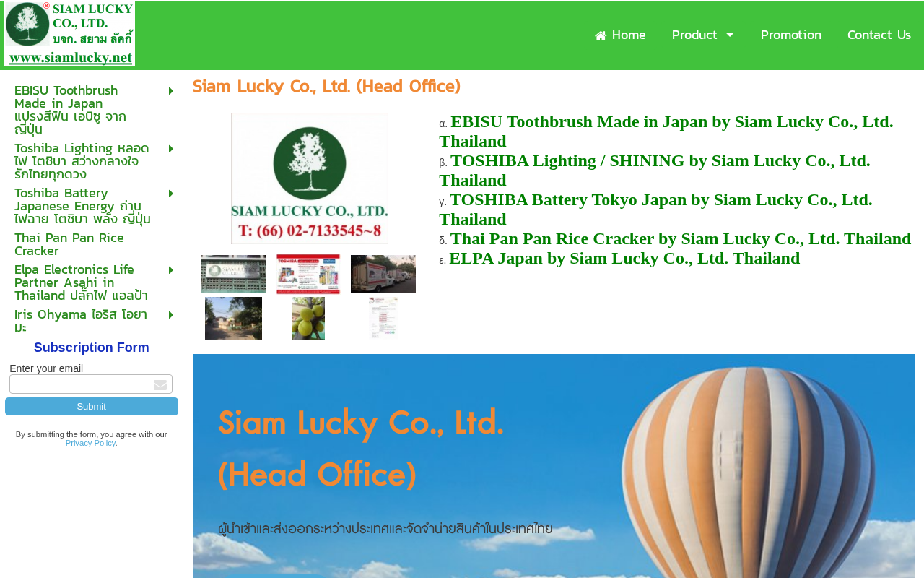Open the Product dropdown caret in the navbar
The image size is (924, 578).
730,35
